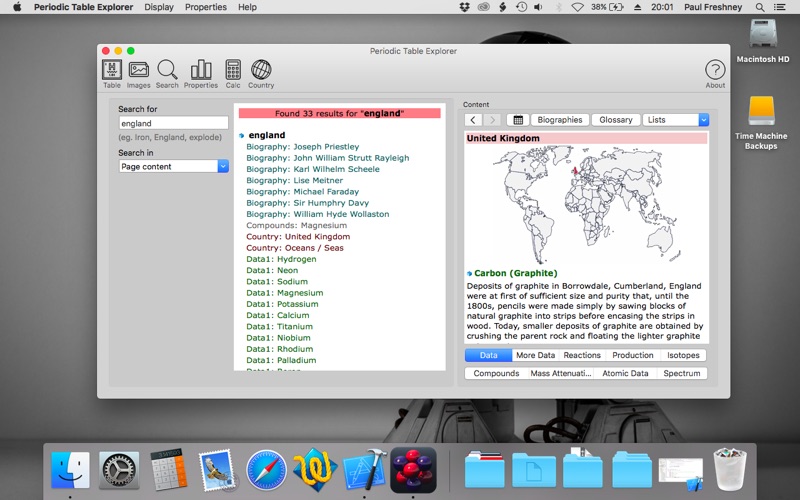Screen dimensions: 800x500
Task: Launch the Calc calculator tool
Action: click(x=233, y=72)
